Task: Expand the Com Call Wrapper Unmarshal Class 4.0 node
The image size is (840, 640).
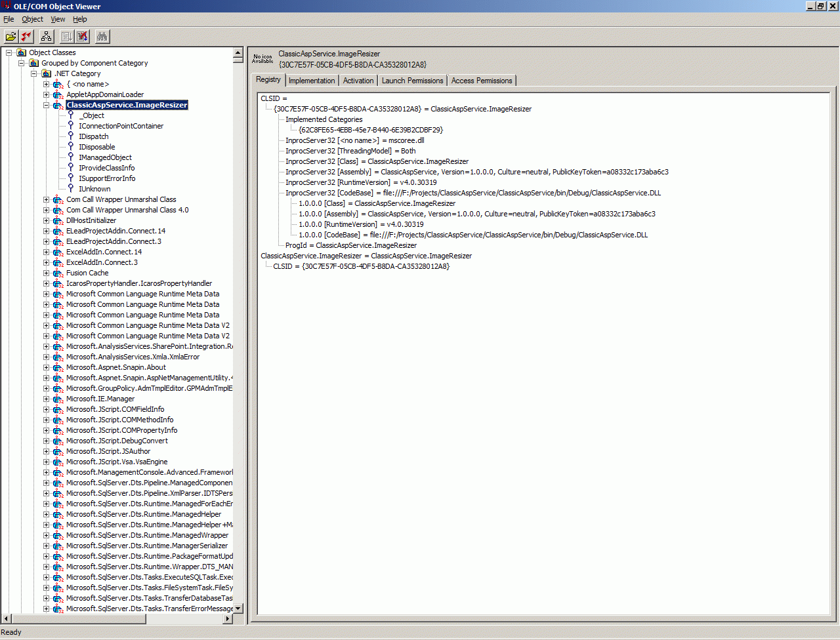Action: point(47,210)
